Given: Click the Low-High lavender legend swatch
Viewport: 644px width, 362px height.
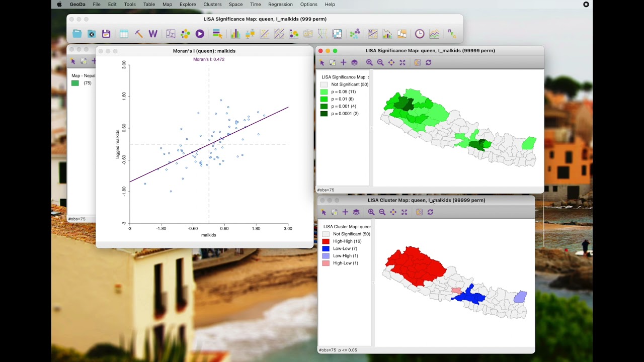Looking at the screenshot, I should pos(326,256).
